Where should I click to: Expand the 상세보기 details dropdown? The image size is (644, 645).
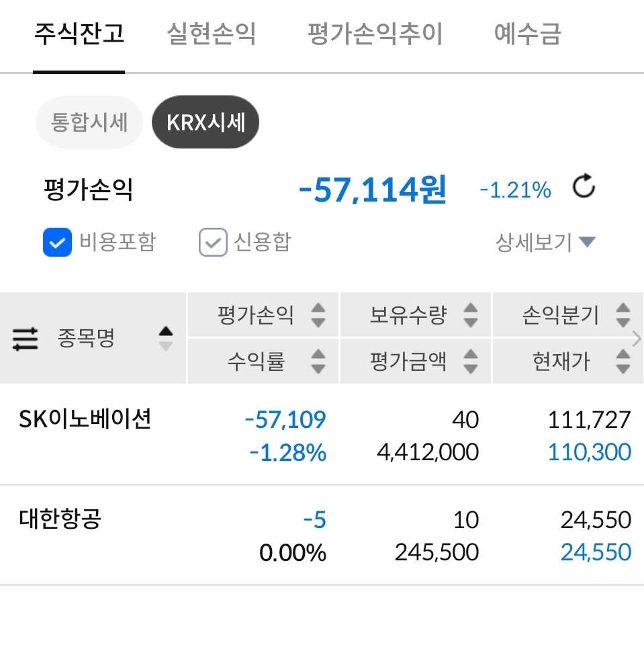(545, 242)
